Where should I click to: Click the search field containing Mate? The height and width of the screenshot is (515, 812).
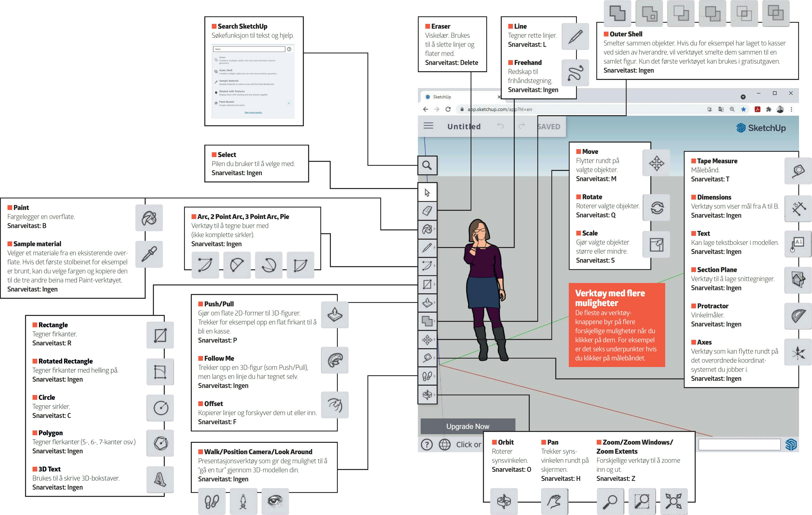click(x=249, y=49)
